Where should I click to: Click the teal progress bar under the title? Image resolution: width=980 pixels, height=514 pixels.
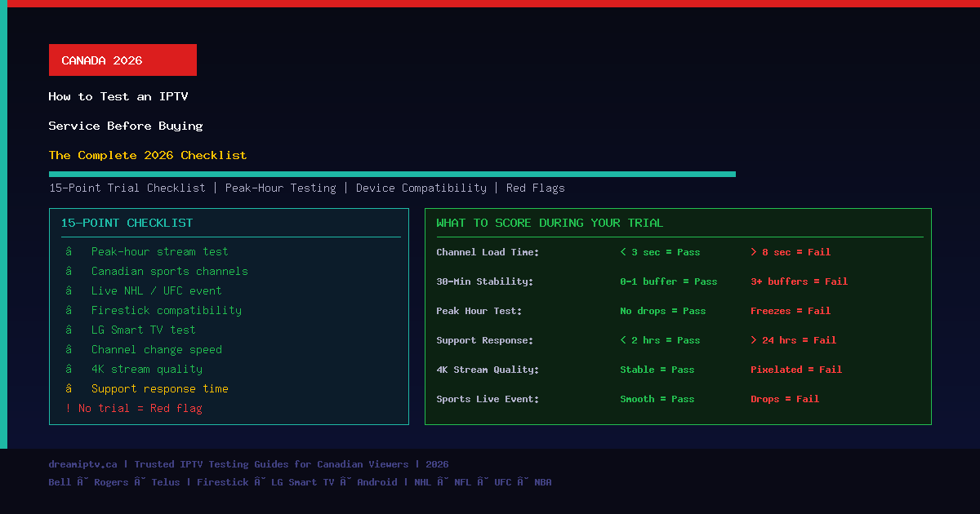pyautogui.click(x=392, y=174)
